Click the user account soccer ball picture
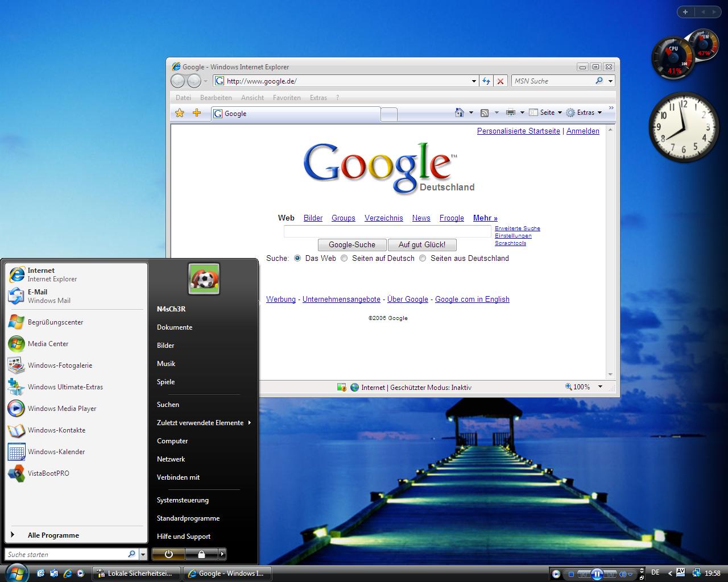Screen dimensions: 728x582 [204, 278]
